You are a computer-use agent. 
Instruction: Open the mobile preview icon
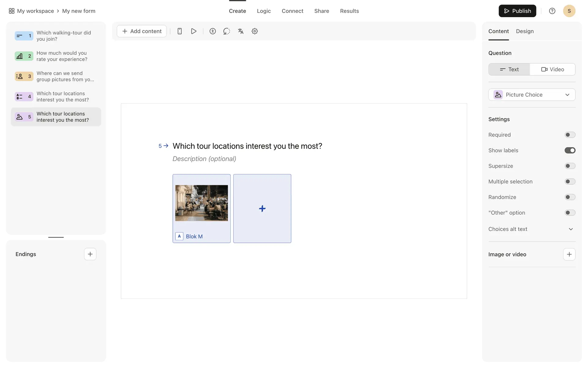180,31
